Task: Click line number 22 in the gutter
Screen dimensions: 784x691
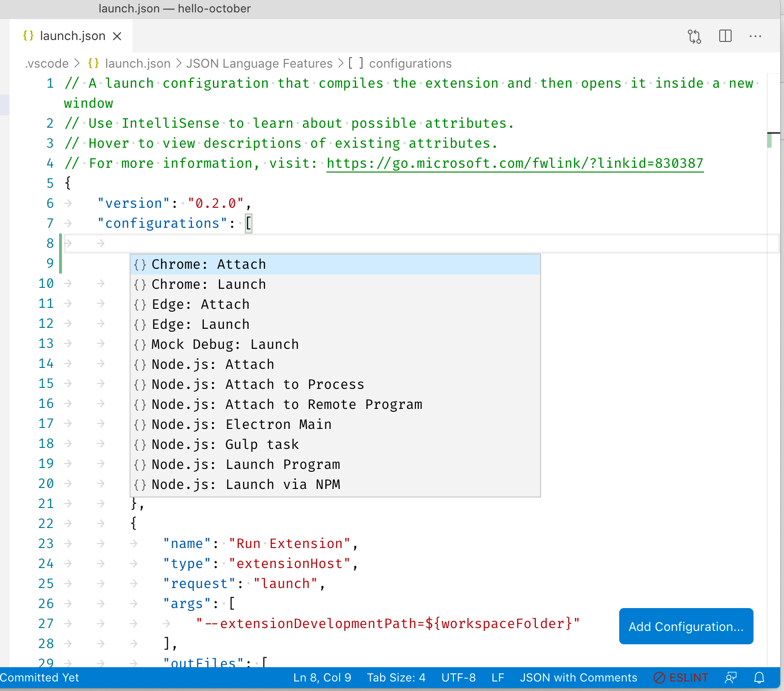Action: click(x=46, y=524)
